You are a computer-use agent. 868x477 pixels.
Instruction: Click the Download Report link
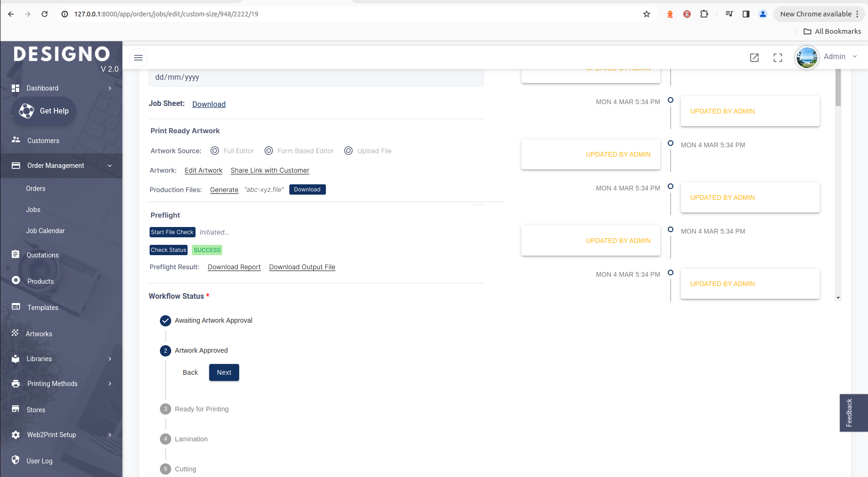234,267
